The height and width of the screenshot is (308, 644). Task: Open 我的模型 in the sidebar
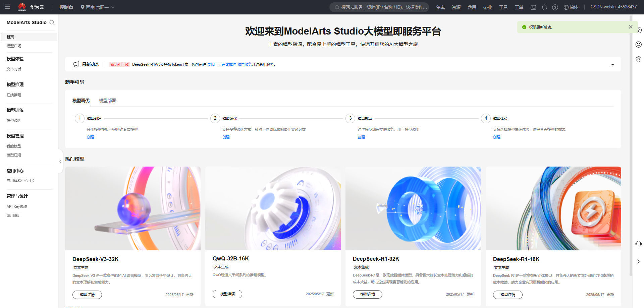pyautogui.click(x=14, y=146)
